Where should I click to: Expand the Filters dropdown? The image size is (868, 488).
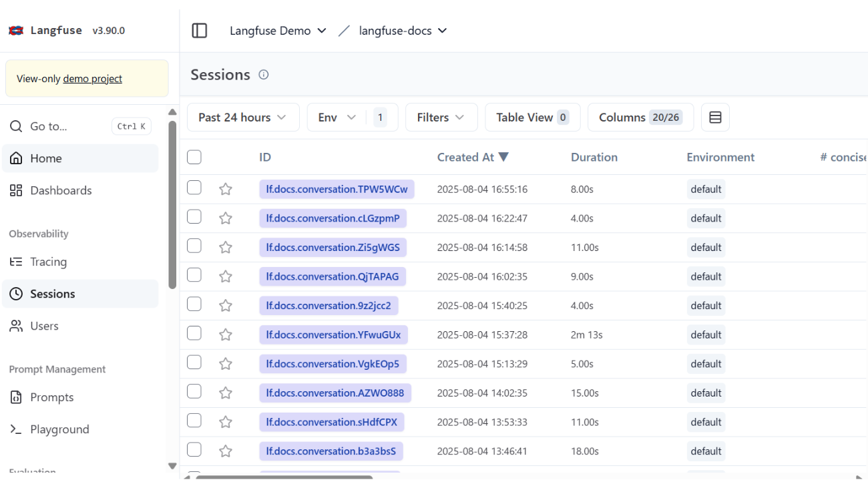click(441, 117)
